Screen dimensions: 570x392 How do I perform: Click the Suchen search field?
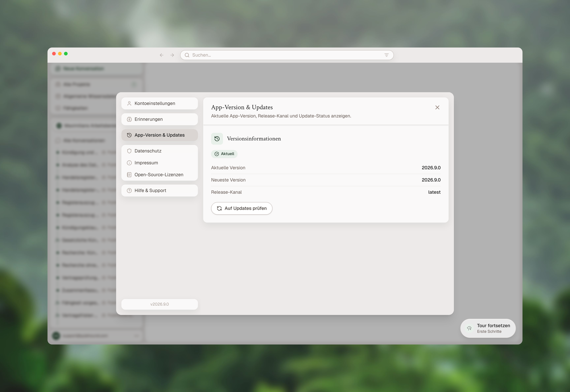[287, 55]
